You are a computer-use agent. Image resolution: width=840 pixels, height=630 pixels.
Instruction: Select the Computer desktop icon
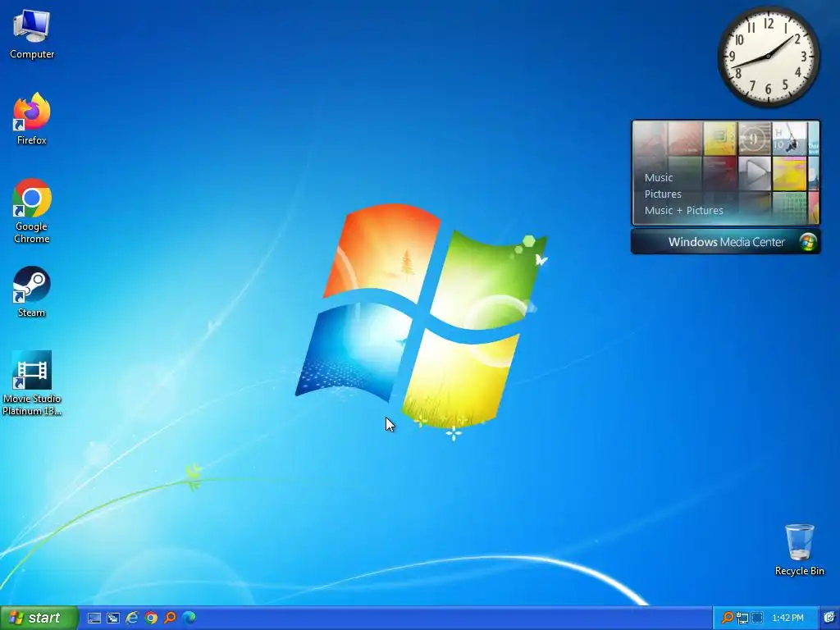click(32, 34)
